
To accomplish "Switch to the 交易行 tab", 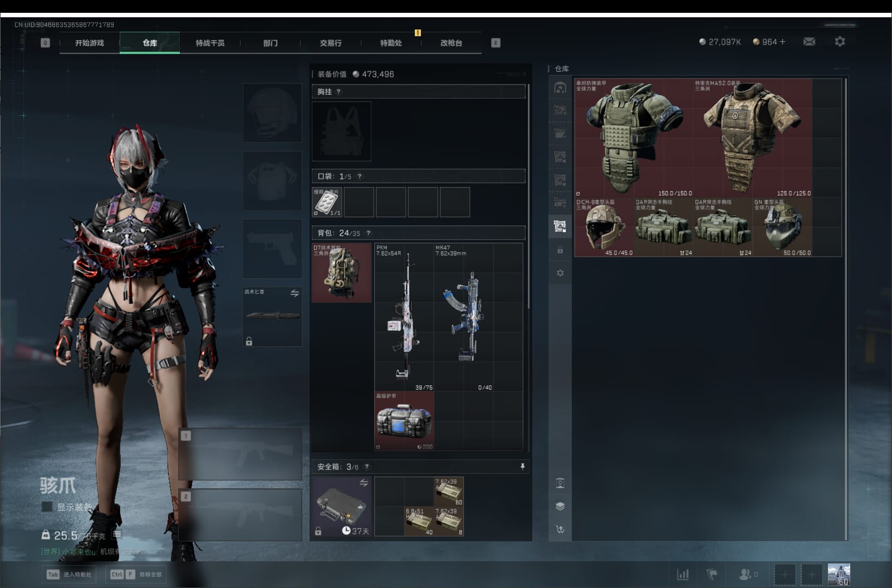I will coord(330,43).
